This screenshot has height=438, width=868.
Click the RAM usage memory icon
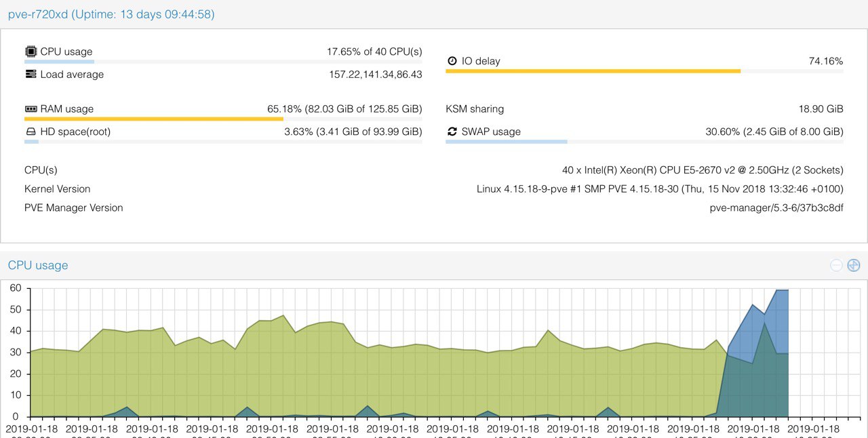click(31, 108)
